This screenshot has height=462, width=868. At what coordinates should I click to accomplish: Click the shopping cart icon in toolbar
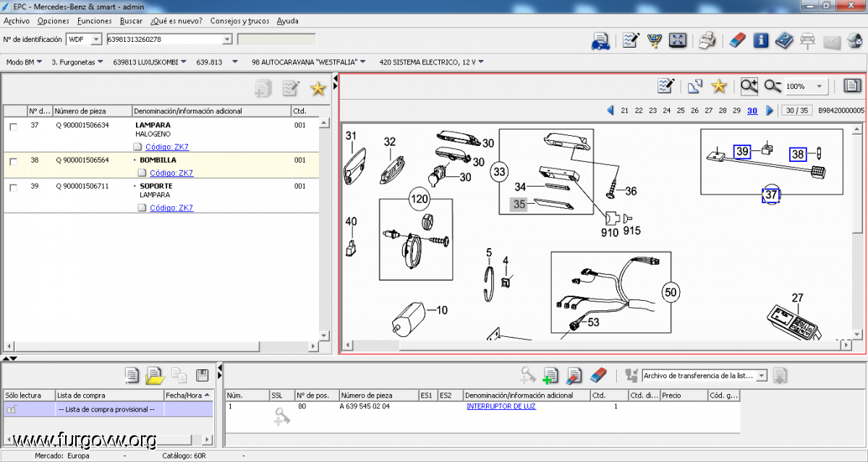point(655,40)
